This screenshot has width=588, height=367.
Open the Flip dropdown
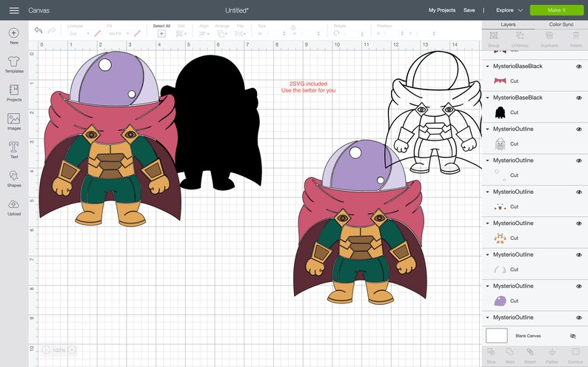tap(240, 34)
